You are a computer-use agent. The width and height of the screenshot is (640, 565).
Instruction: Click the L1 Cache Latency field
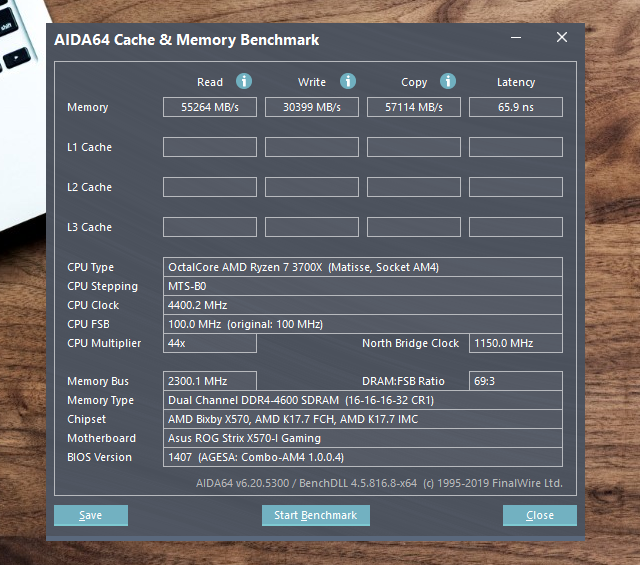pos(516,147)
